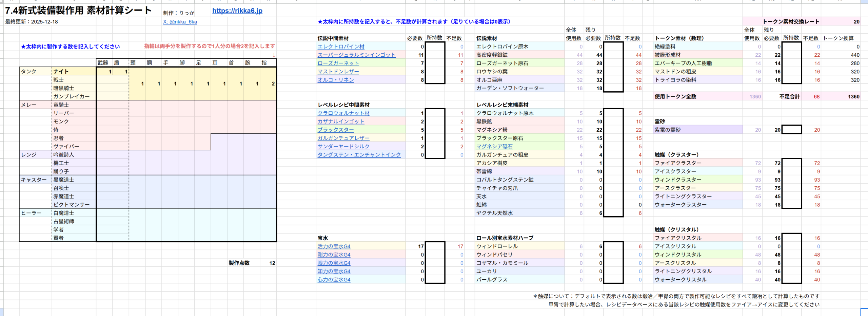Follow the マストドンレザー link
Viewport: 868px width, 316px height.
click(x=338, y=72)
